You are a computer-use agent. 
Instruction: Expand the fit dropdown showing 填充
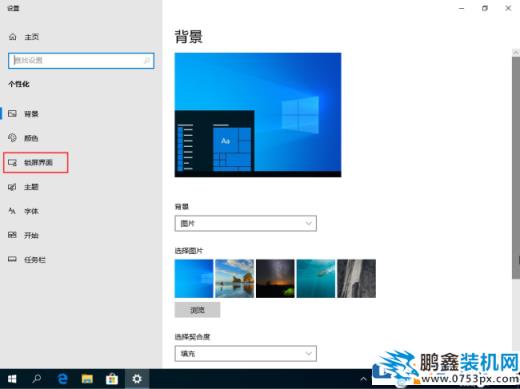[246, 353]
